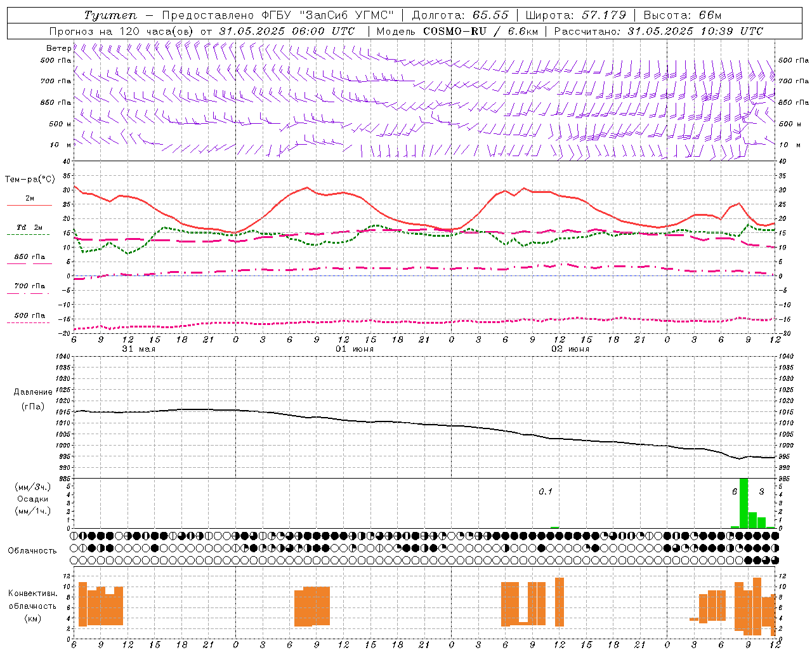Click the "500 м" level label left of wind barbs
This screenshot has width=812, height=650.
60,124
